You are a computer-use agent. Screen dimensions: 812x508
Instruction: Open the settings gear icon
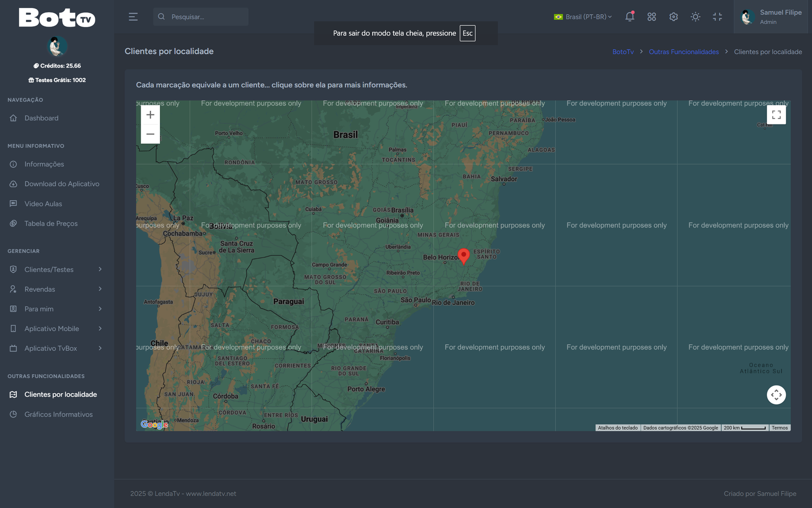click(x=673, y=17)
